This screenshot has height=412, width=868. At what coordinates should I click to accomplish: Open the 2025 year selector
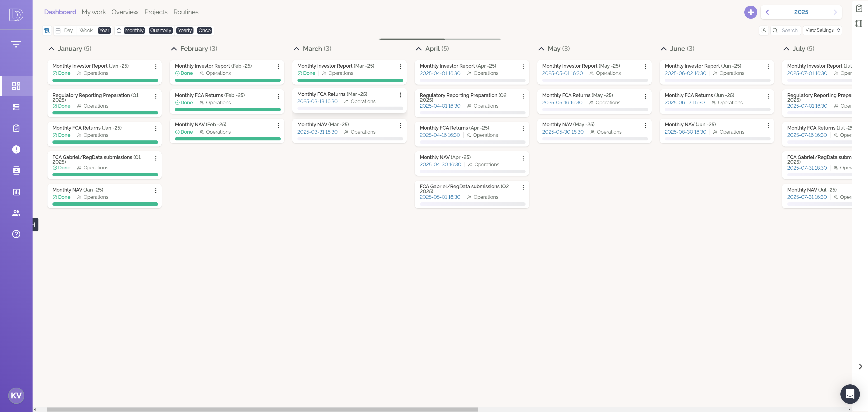pos(801,12)
